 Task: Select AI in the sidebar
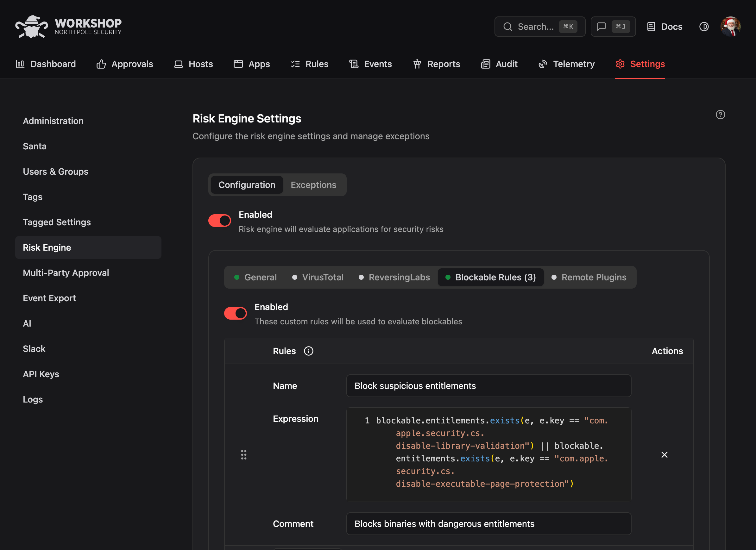pyautogui.click(x=88, y=323)
